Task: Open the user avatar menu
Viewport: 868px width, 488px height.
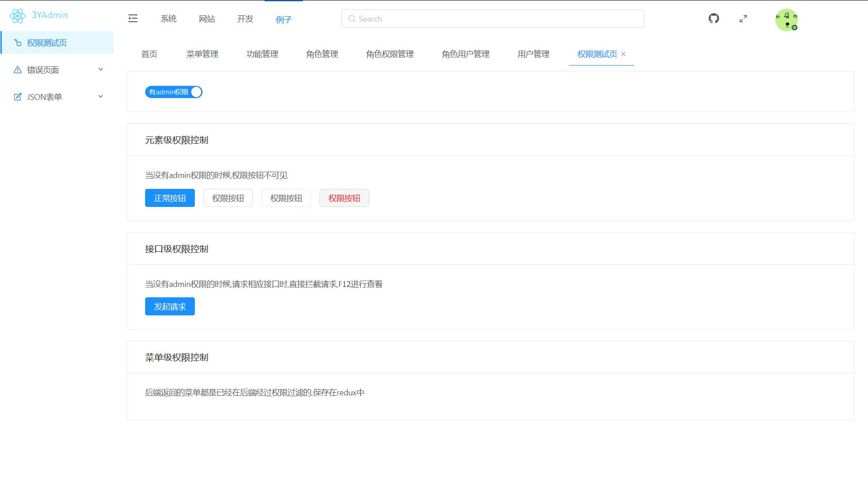Action: point(786,20)
